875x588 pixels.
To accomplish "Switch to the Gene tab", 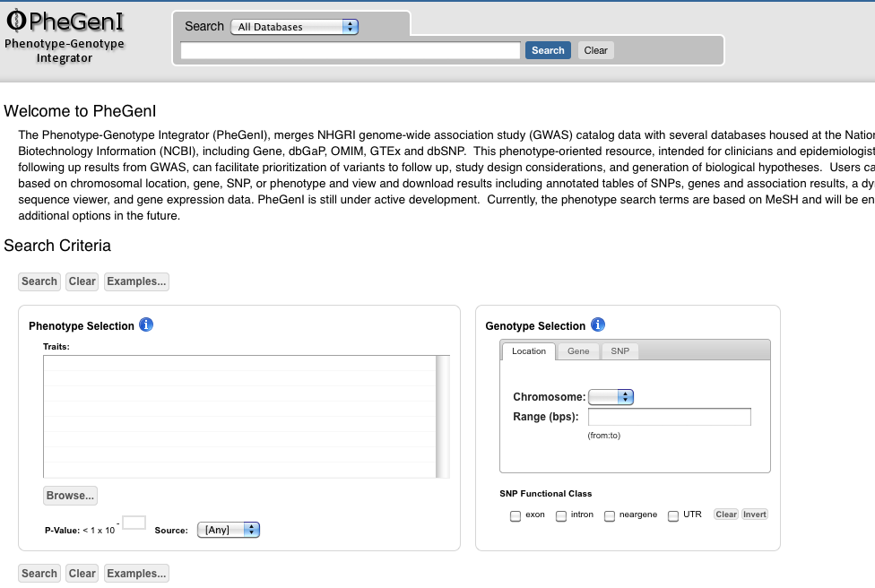I will click(578, 351).
